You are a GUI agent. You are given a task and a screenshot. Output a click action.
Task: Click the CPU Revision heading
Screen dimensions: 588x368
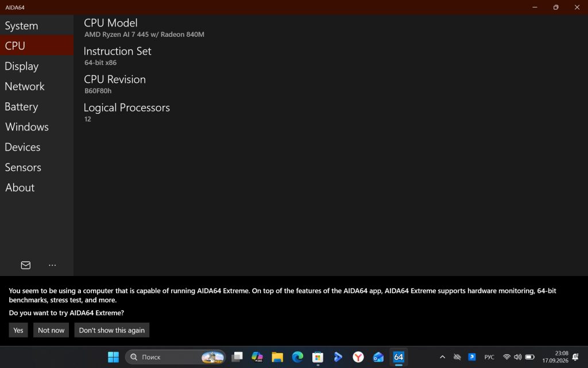(115, 79)
